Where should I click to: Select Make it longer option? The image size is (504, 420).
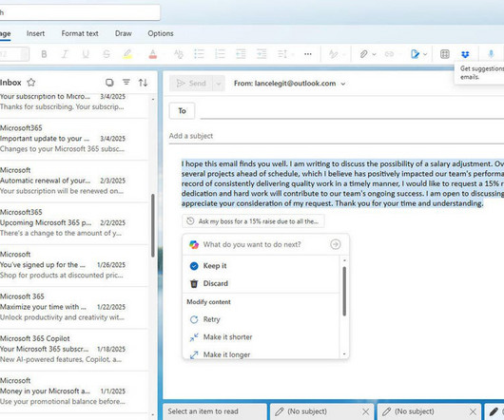[261, 354]
